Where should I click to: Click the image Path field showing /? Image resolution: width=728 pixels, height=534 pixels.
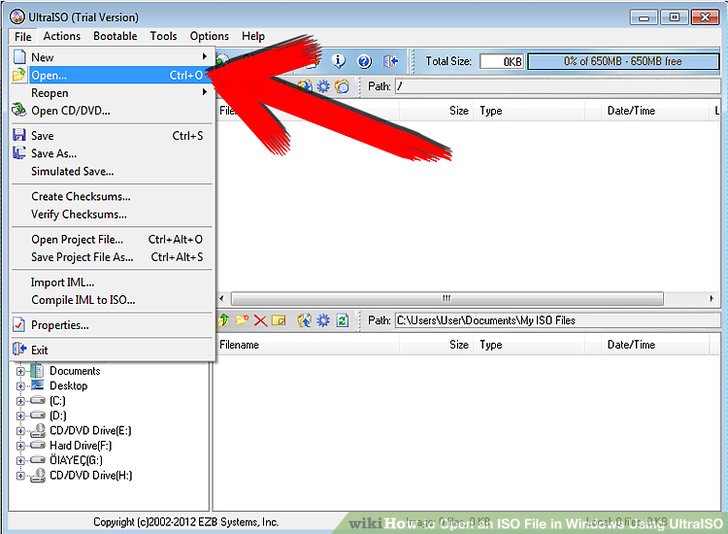(x=558, y=86)
